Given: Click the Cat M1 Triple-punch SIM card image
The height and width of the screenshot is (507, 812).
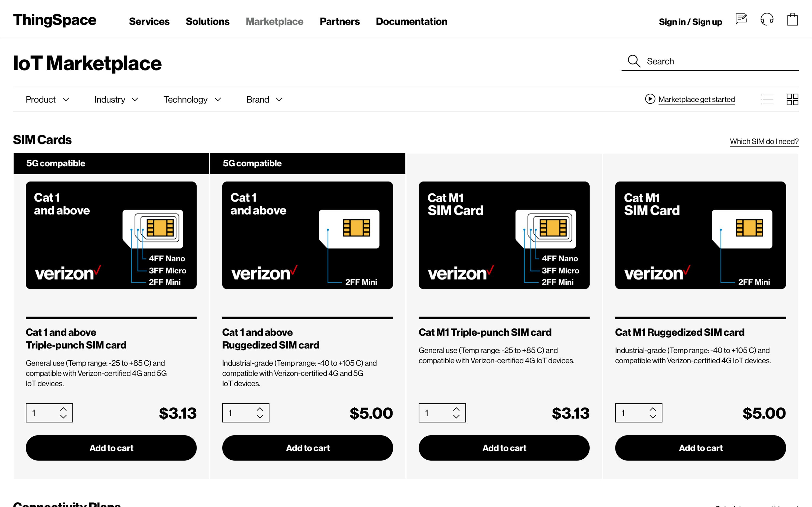Looking at the screenshot, I should (504, 235).
